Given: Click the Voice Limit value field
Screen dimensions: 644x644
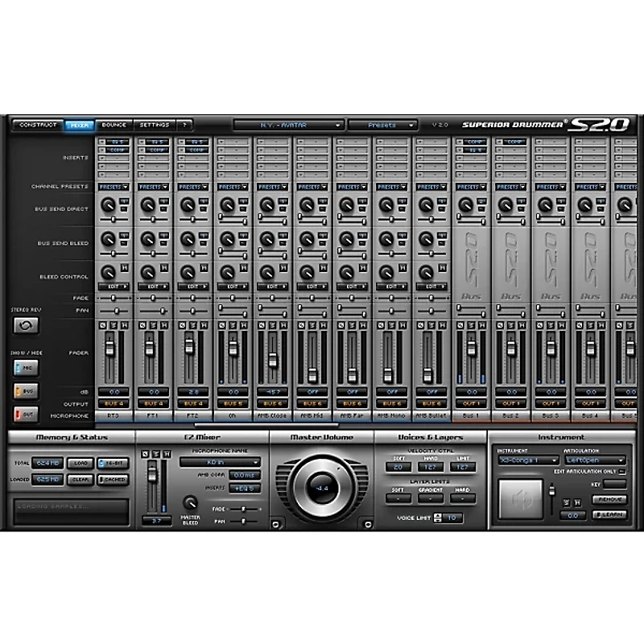Looking at the screenshot, I should (452, 518).
